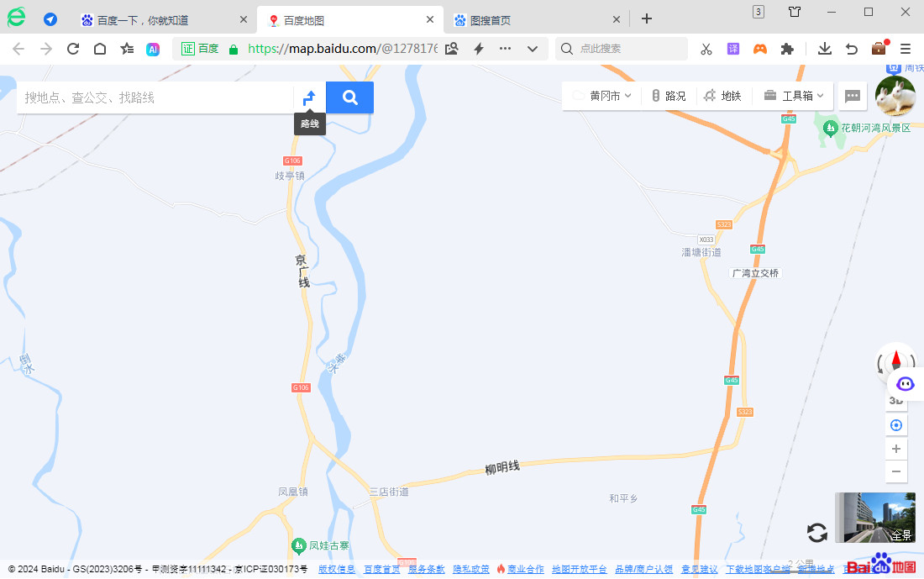Open the address bar more options dots

point(505,49)
